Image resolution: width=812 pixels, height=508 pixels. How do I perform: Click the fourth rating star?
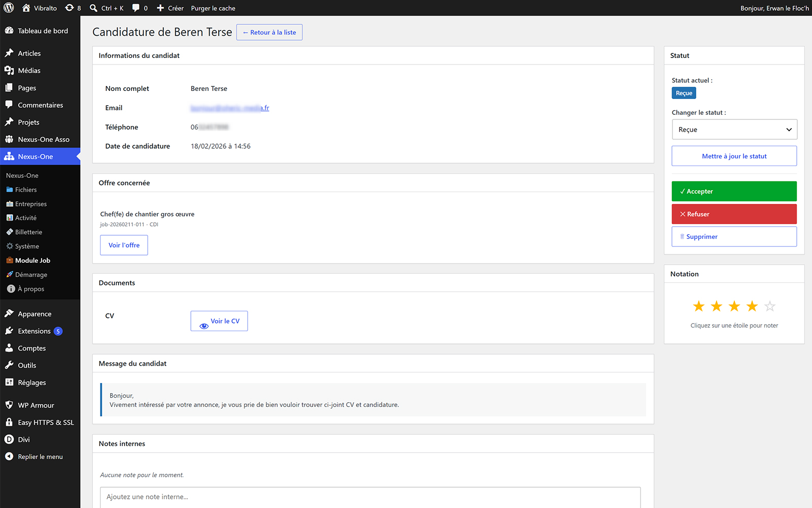point(752,306)
